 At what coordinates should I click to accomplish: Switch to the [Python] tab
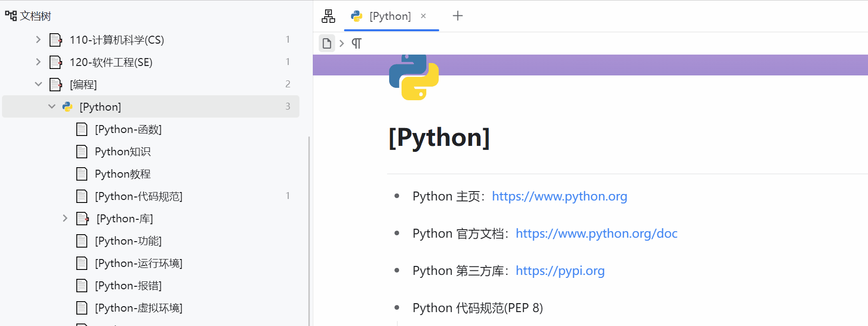point(391,16)
